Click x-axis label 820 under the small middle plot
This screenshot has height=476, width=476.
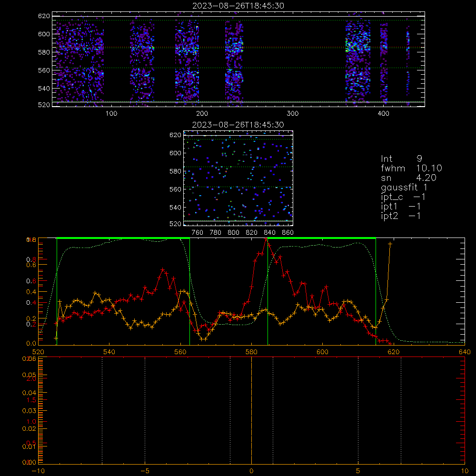pos(251,233)
